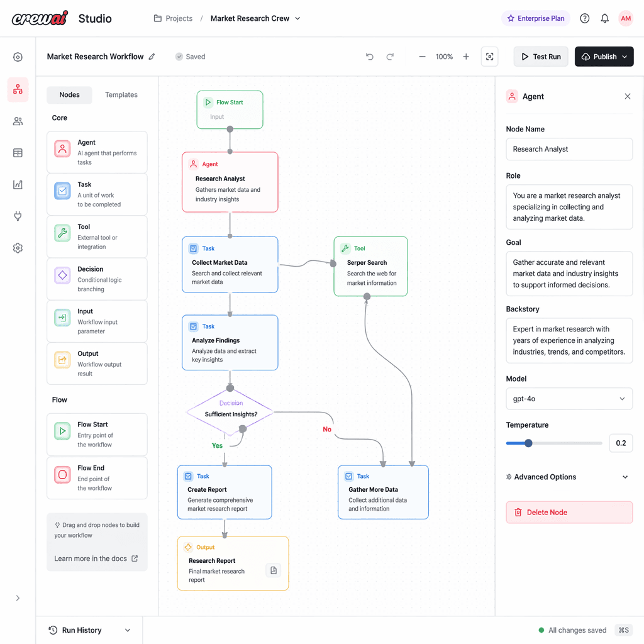Adjust the Temperature slider
The width and height of the screenshot is (644, 644).
click(528, 443)
